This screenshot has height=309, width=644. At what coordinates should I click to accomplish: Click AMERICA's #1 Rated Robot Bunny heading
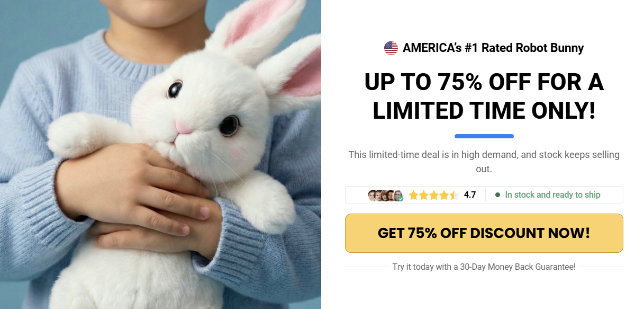[493, 48]
